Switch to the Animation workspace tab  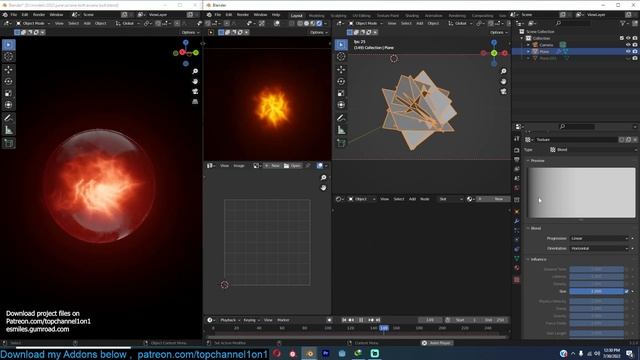coord(433,16)
